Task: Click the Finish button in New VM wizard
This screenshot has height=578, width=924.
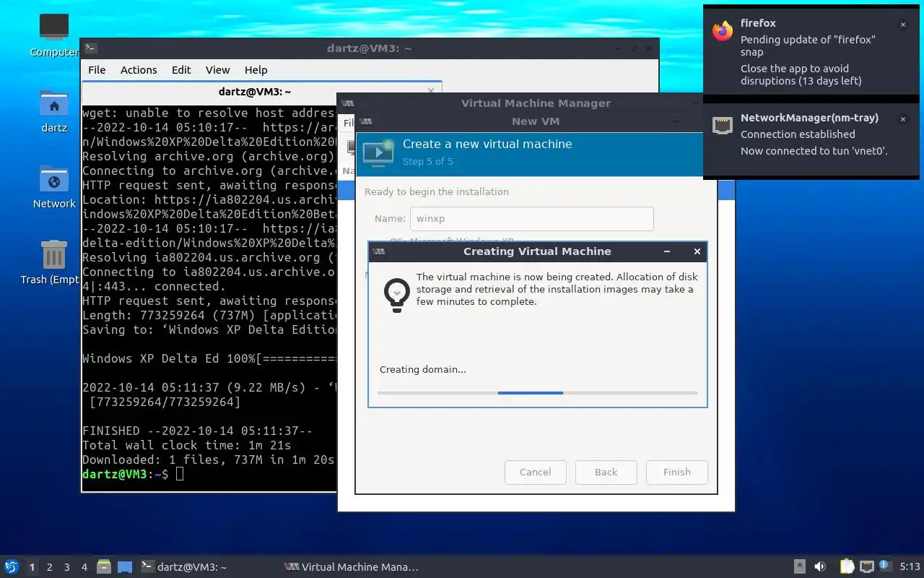Action: point(676,472)
